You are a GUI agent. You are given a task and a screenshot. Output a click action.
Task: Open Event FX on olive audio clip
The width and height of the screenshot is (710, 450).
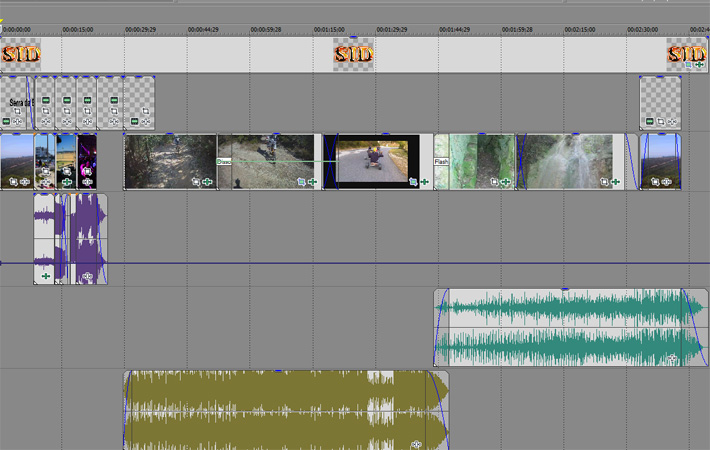pyautogui.click(x=416, y=444)
